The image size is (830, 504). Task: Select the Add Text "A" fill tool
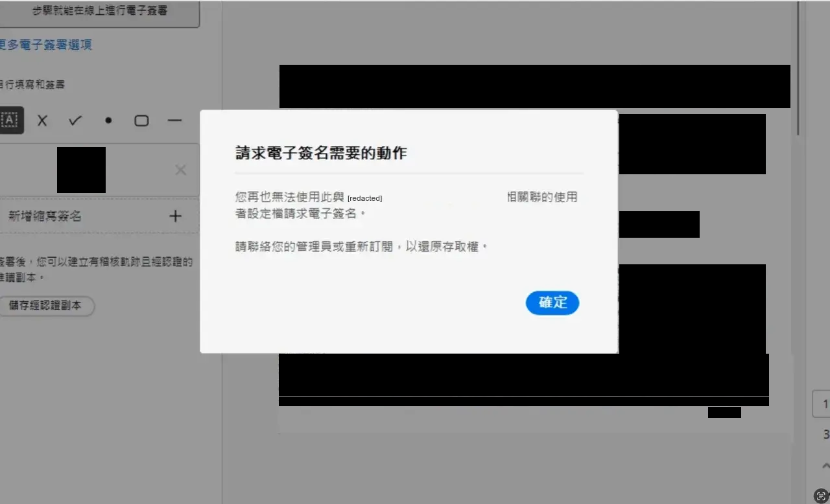coord(10,120)
